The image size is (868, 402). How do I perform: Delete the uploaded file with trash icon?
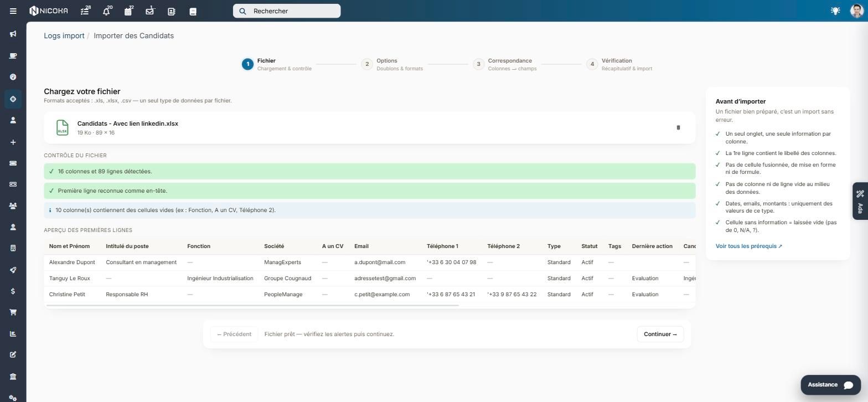678,127
